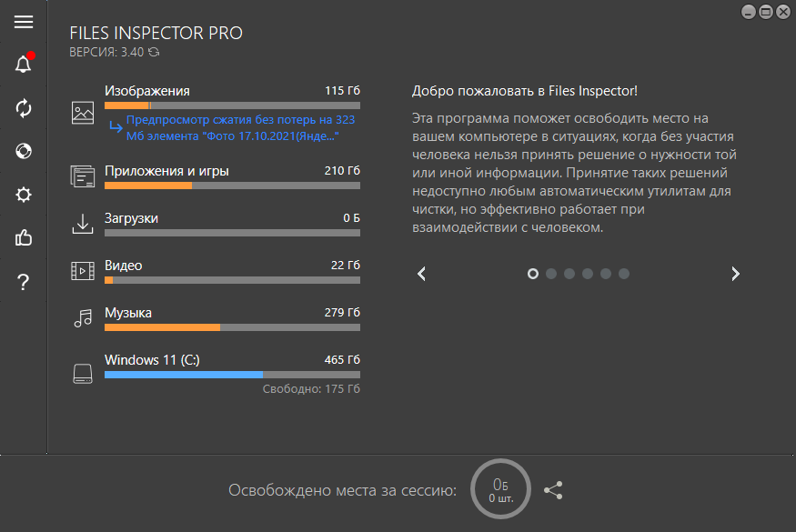Image resolution: width=796 pixels, height=532 pixels.
Task: Open the Музыка category
Action: pyautogui.click(x=128, y=313)
